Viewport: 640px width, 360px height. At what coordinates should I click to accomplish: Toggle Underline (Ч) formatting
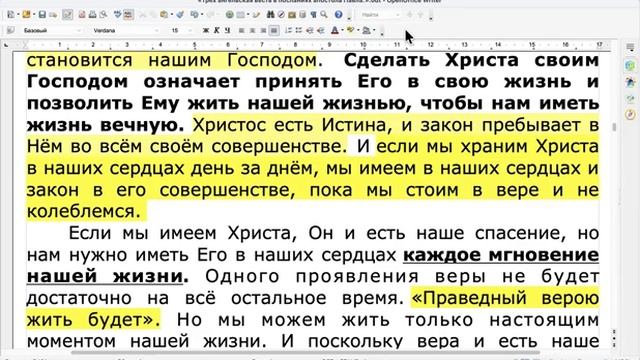[227, 30]
